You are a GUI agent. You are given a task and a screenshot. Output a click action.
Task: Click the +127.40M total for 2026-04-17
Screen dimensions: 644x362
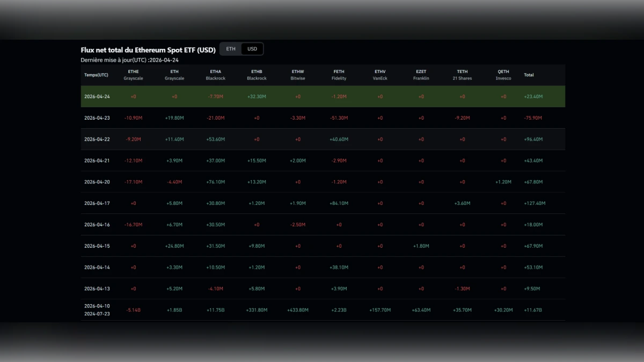[534, 203]
